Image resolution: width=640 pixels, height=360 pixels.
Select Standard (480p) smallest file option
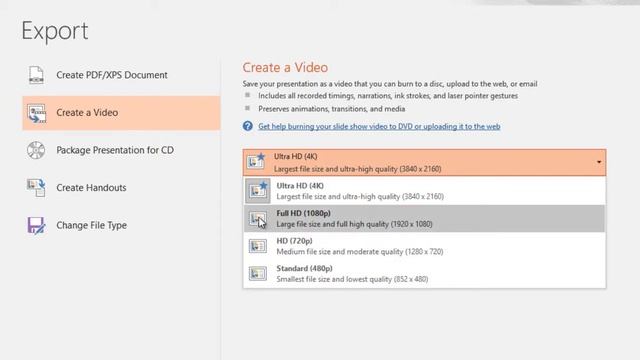click(424, 274)
